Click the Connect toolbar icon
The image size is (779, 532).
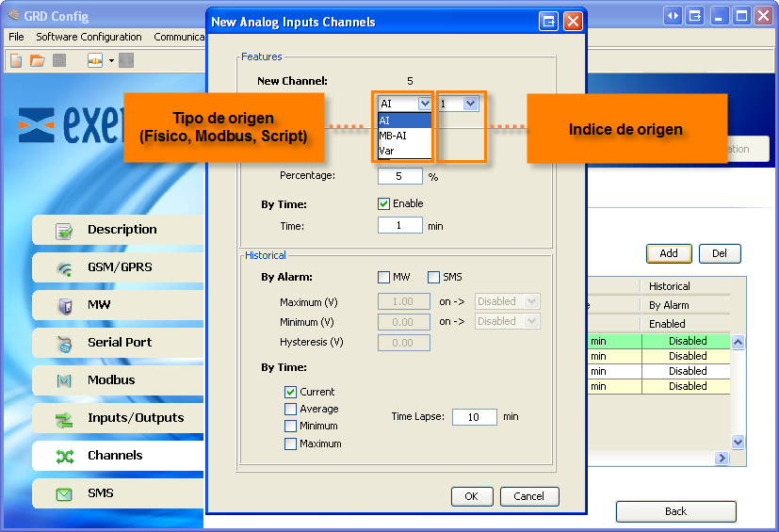pyautogui.click(x=95, y=60)
